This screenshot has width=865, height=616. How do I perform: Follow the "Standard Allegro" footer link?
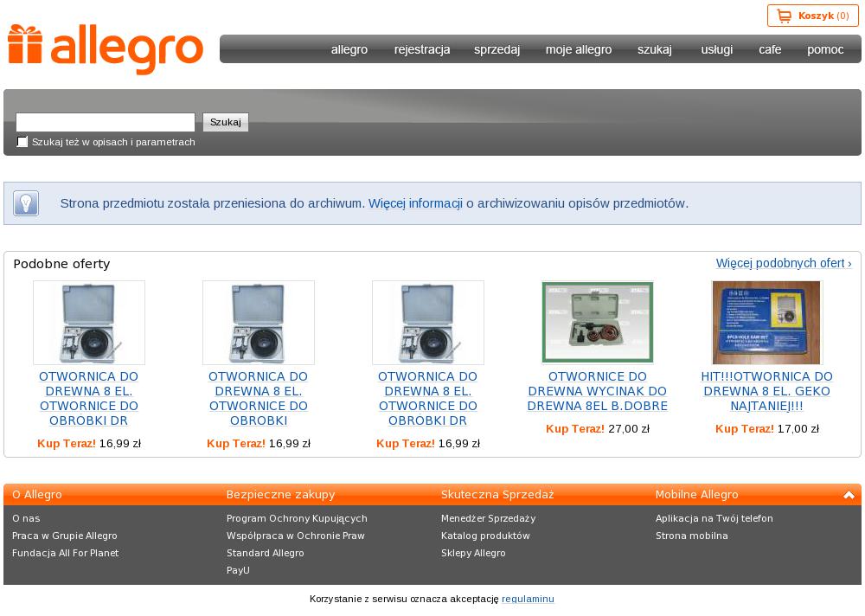266,553
